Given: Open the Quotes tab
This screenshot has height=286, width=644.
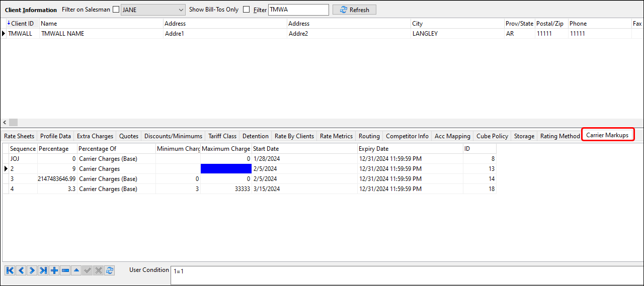Looking at the screenshot, I should click(x=129, y=136).
